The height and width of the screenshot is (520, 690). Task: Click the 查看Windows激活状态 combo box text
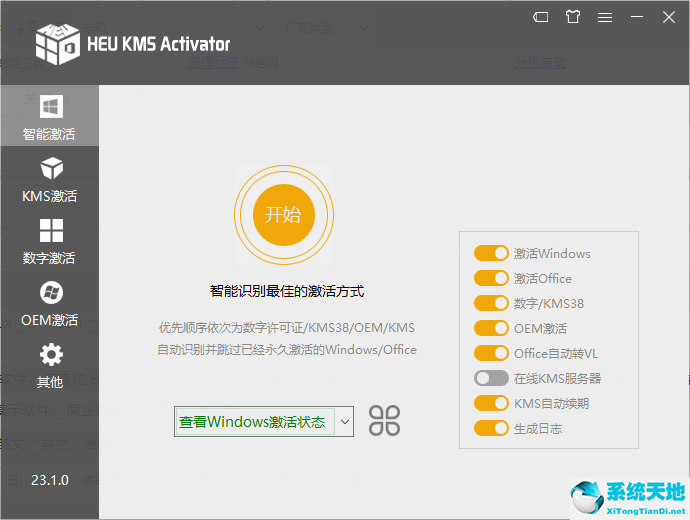coord(254,422)
